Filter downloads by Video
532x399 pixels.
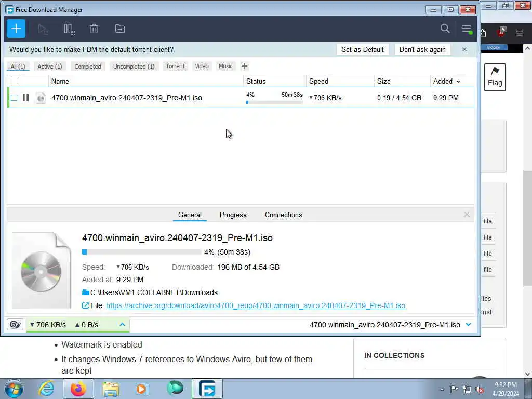click(202, 66)
